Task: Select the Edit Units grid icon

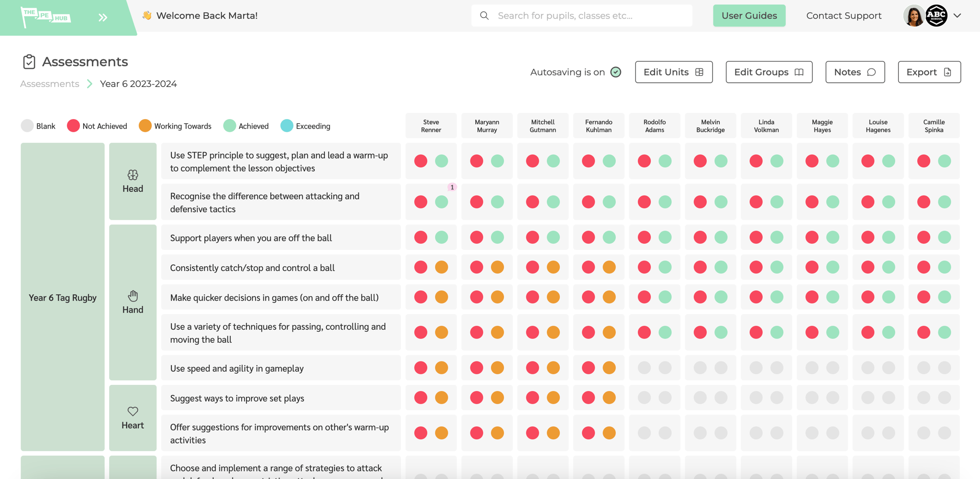Action: 699,72
